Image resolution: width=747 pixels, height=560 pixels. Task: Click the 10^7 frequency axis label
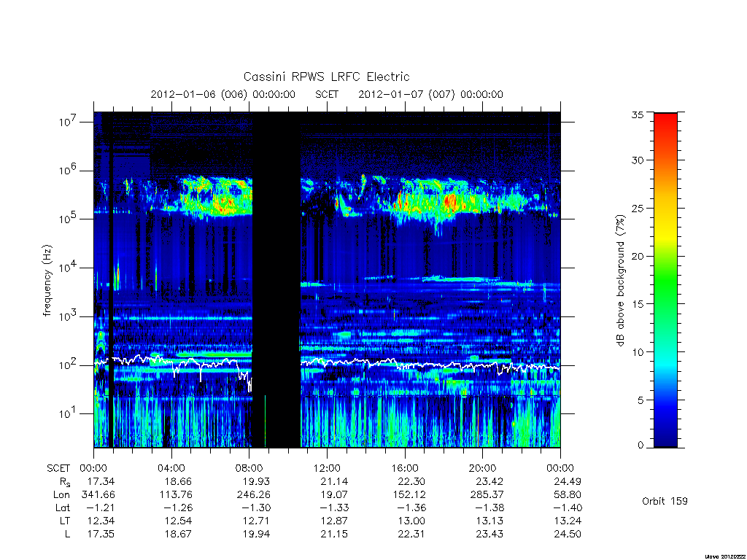pyautogui.click(x=69, y=122)
